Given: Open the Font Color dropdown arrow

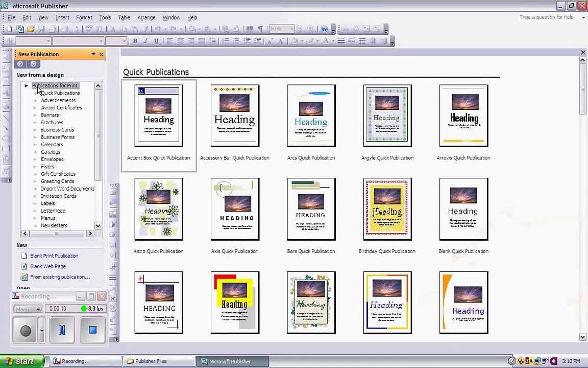Looking at the screenshot, I should point(333,41).
